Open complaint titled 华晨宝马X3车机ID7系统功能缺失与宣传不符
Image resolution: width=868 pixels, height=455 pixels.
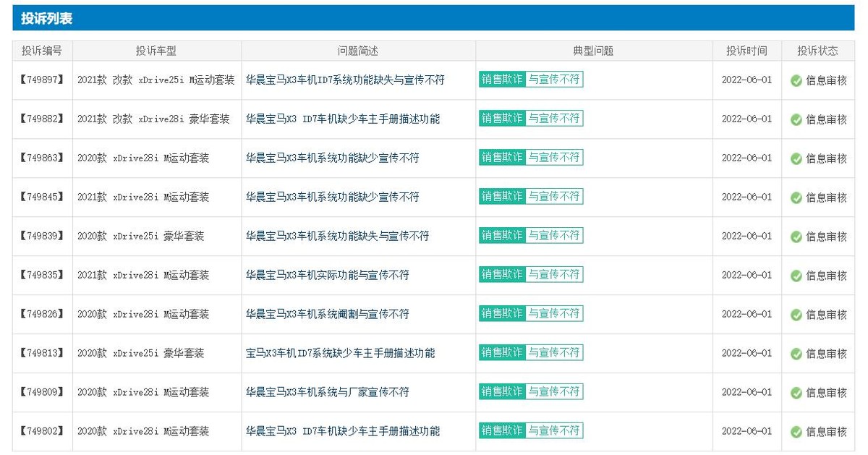click(345, 80)
